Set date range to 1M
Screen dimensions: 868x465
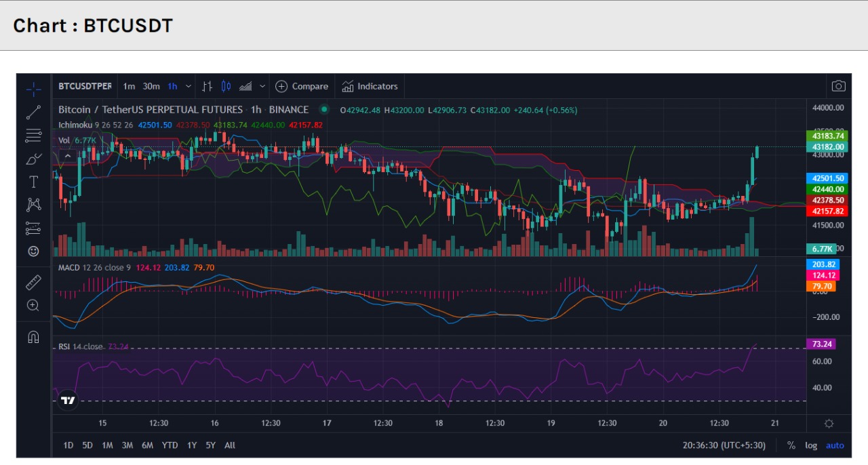click(x=107, y=445)
